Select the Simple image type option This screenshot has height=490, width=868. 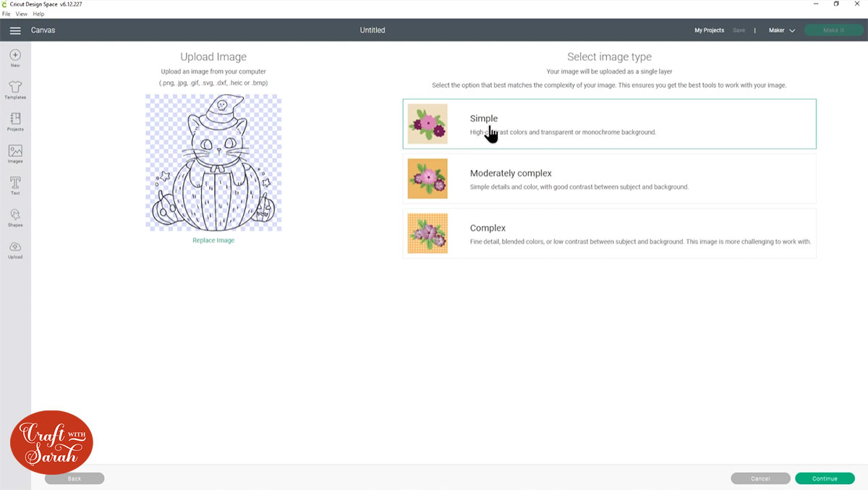tap(609, 124)
